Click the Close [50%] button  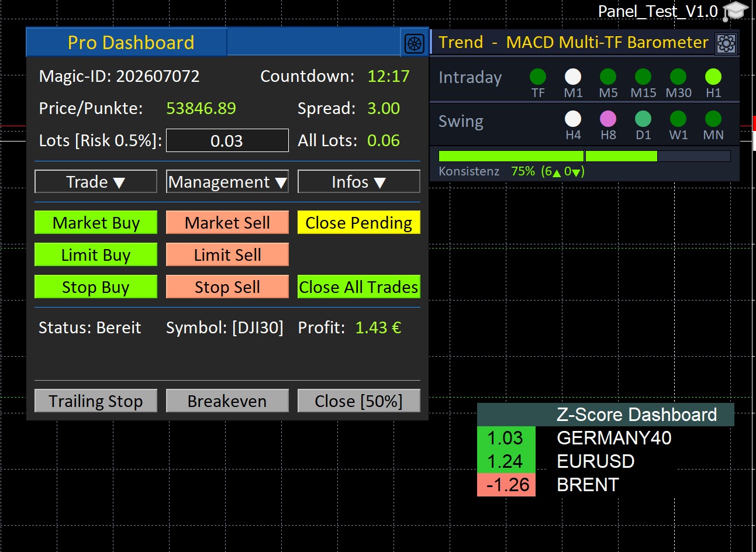[x=359, y=401]
